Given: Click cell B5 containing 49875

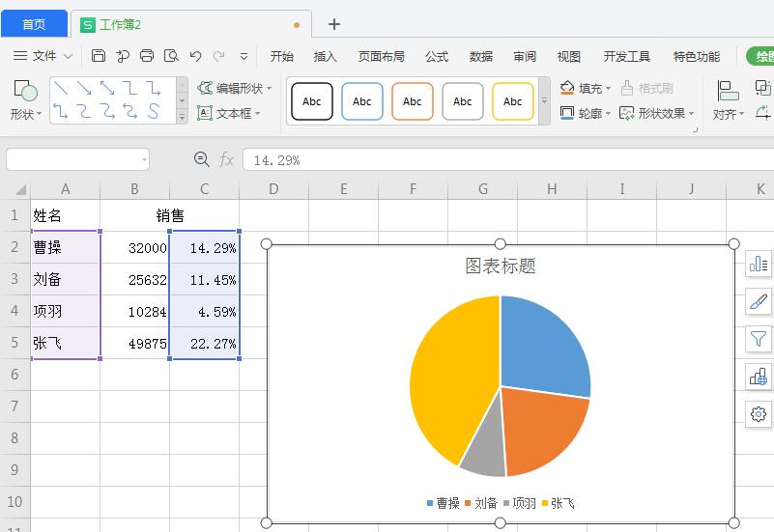Looking at the screenshot, I should [x=134, y=343].
